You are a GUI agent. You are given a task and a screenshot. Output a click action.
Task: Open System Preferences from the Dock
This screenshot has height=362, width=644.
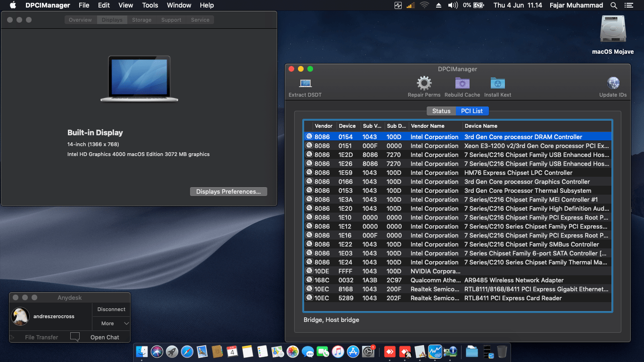point(368,351)
